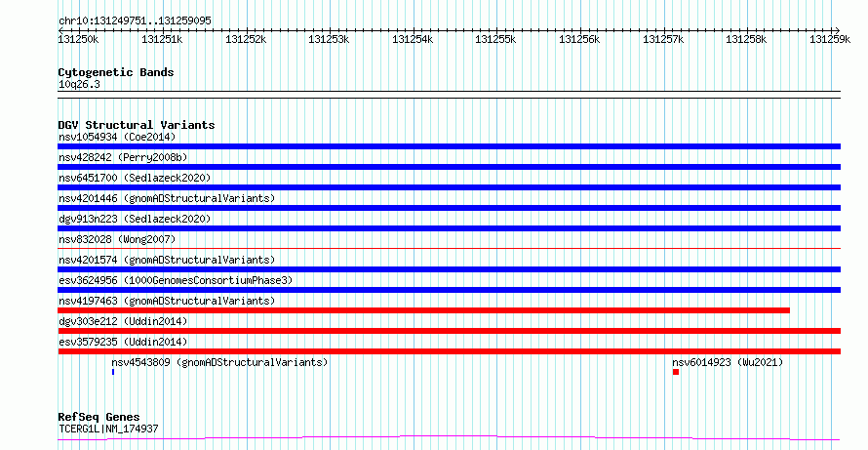Click the nsv1054934 (Coe2014) label
Image resolution: width=868 pixels, height=450 pixels.
point(117,137)
